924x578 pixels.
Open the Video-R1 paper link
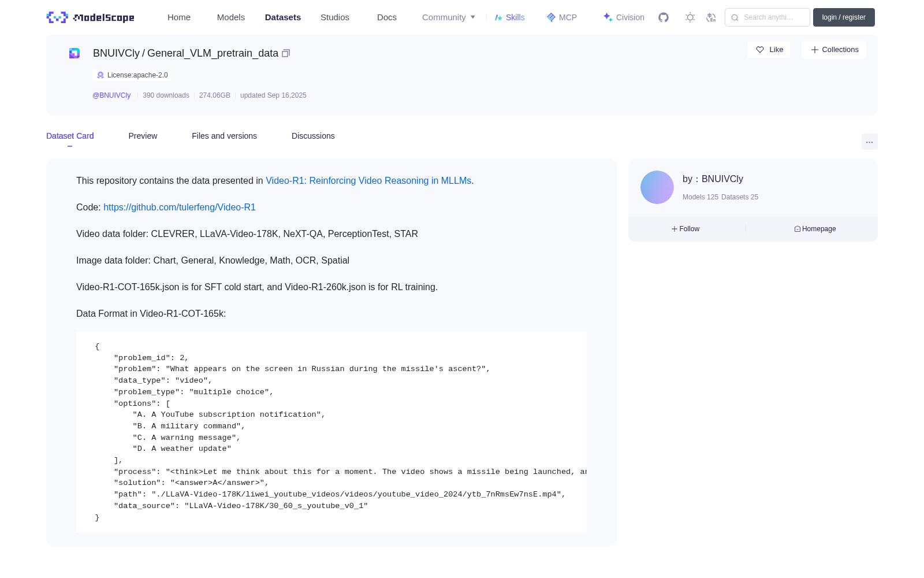click(368, 181)
